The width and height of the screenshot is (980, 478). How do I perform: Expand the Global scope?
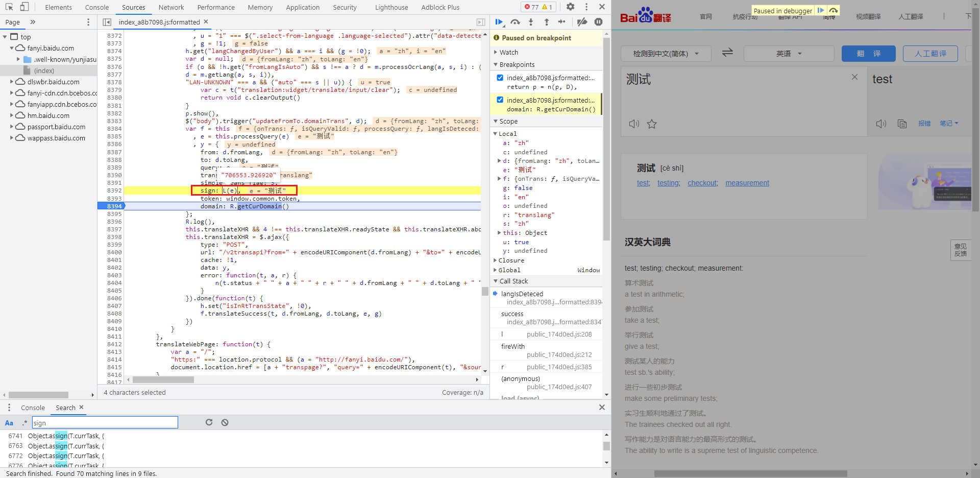[495, 270]
